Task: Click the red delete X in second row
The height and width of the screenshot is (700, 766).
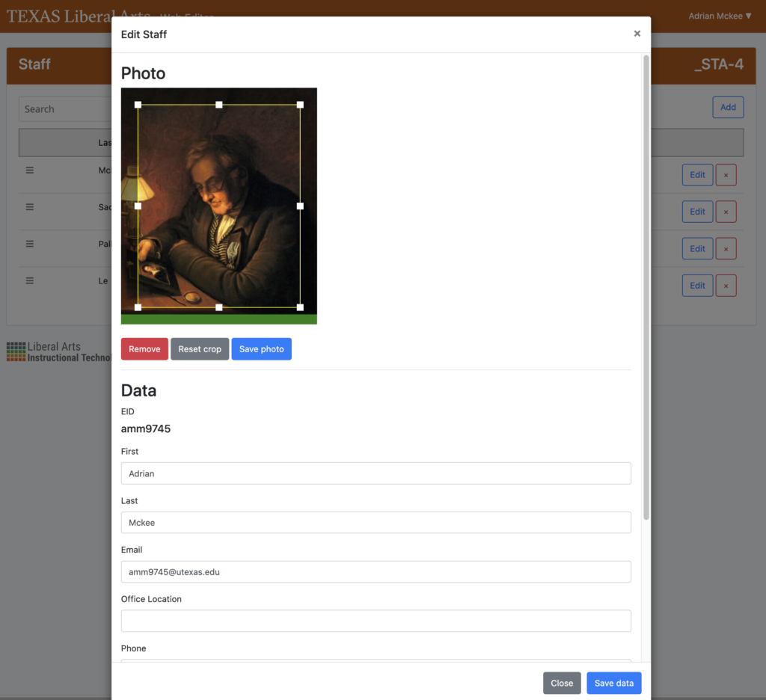Action: [726, 212]
